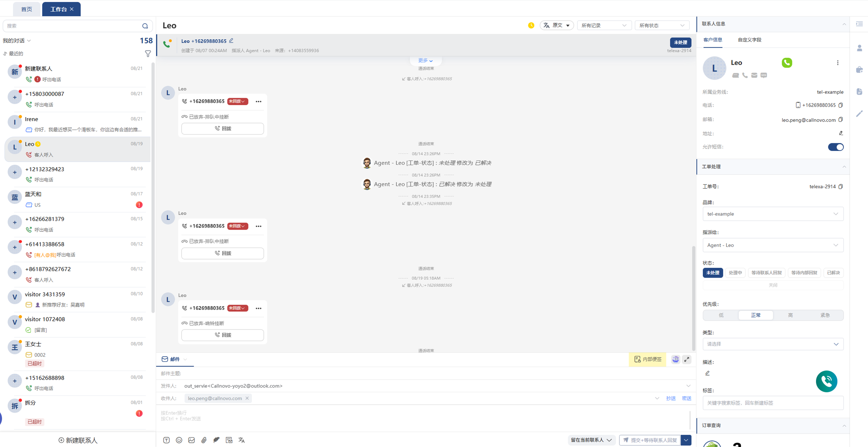Image resolution: width=868 pixels, height=447 pixels.
Task: Click the filter funnel icon in conversation list
Action: pyautogui.click(x=148, y=54)
